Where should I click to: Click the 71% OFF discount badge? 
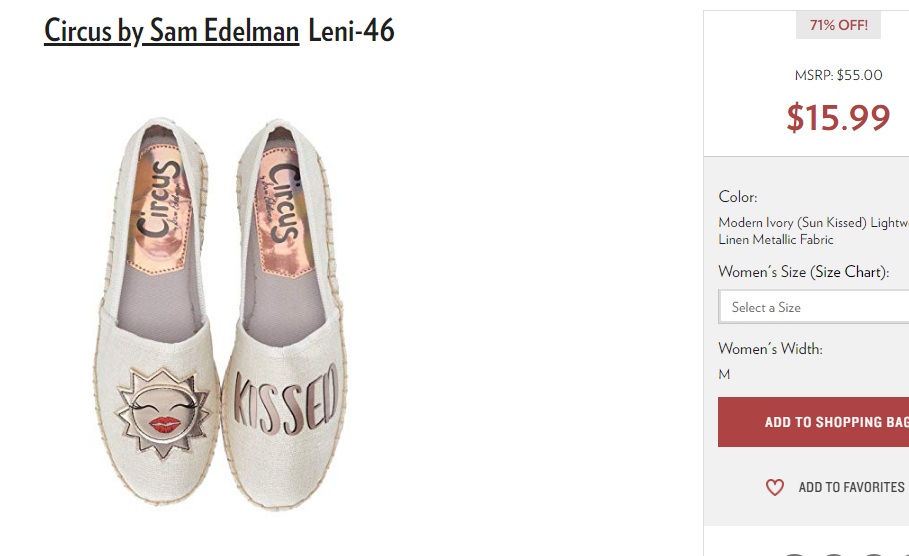[x=838, y=25]
